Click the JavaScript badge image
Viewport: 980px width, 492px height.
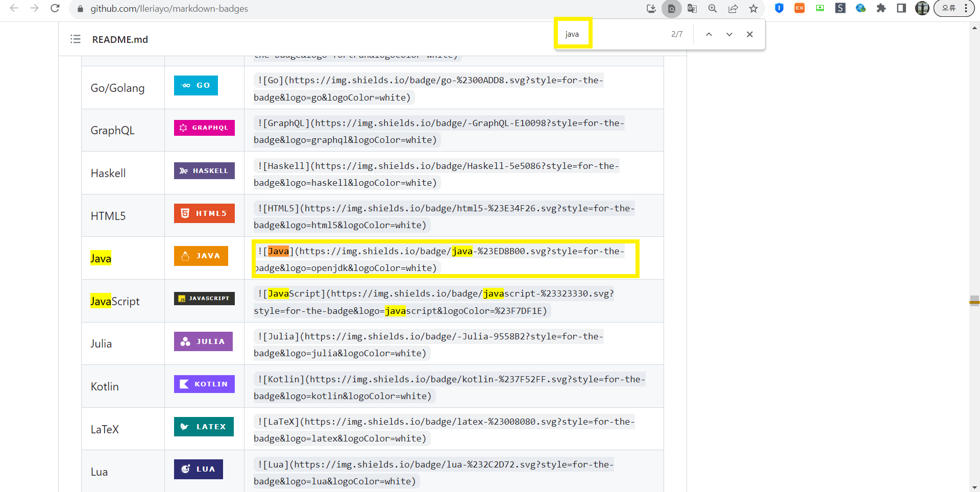pyautogui.click(x=204, y=298)
